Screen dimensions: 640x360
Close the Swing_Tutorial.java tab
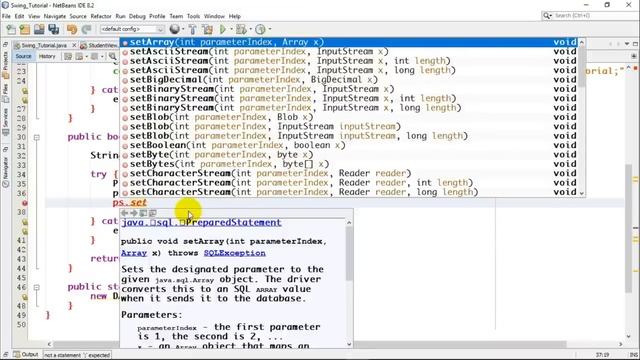(x=74, y=45)
